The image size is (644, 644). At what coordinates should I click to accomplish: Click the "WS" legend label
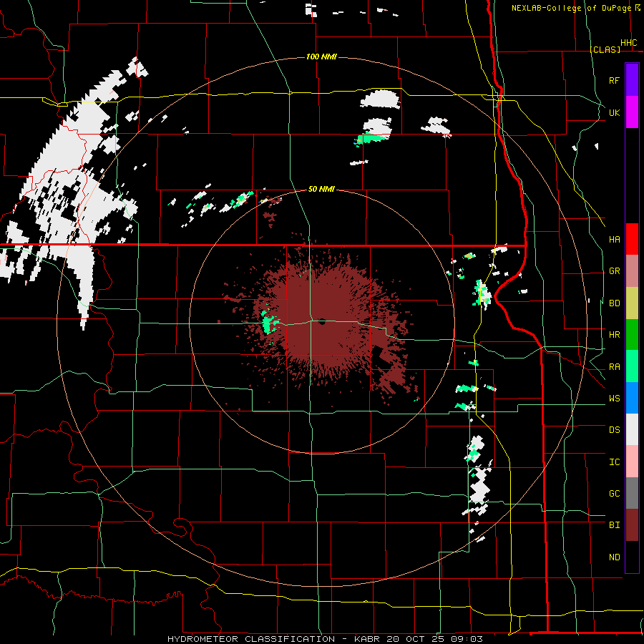614,398
